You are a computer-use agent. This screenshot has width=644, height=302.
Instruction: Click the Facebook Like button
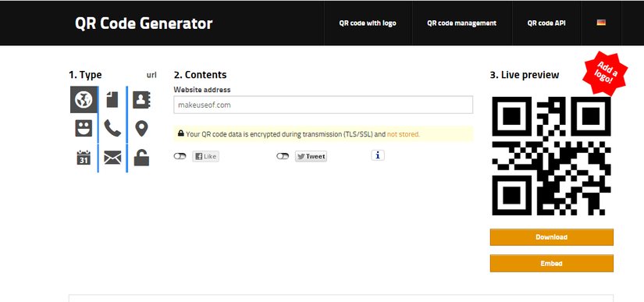[206, 156]
